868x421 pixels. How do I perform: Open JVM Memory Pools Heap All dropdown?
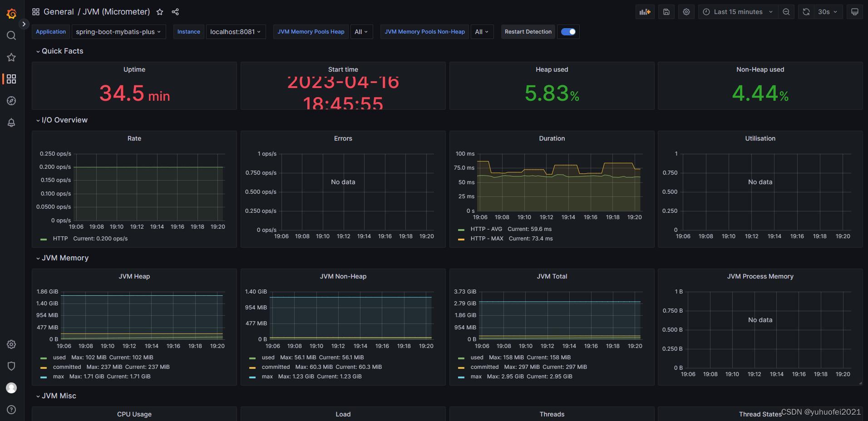361,32
